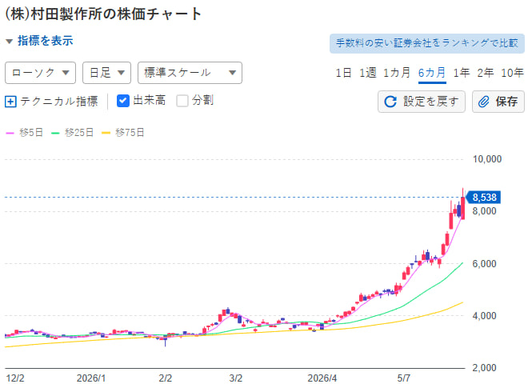Open the 手数料の安い証券会社をランキングで比較 banner
Viewport: 532px width, 392px height.
[x=427, y=43]
